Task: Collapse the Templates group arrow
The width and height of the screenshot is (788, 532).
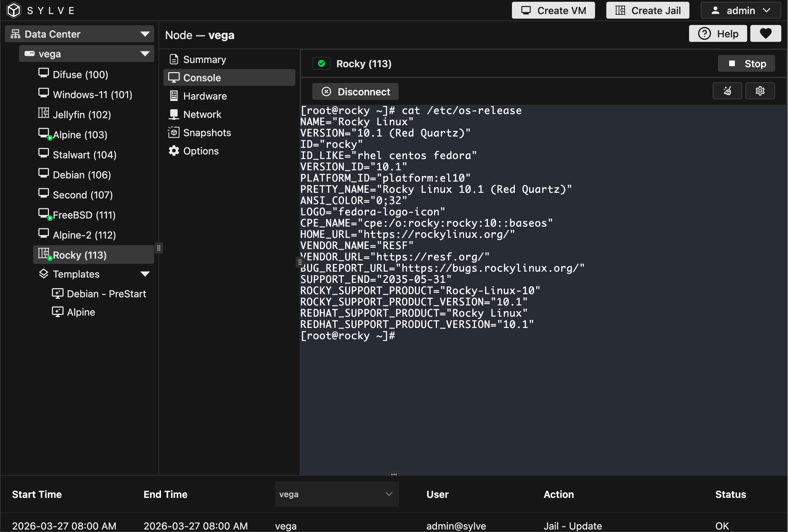Action: coord(145,274)
